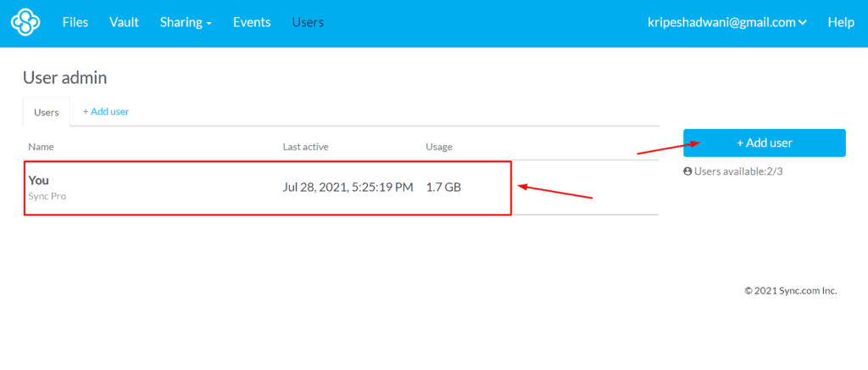The width and height of the screenshot is (868, 370).
Task: Click the Sync Pro plan label
Action: (x=47, y=196)
